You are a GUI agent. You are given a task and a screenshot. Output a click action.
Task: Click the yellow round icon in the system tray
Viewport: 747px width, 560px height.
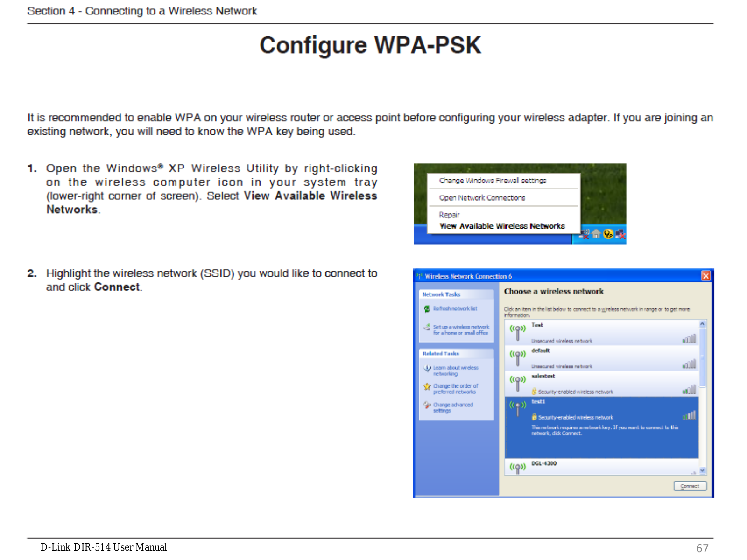[608, 234]
